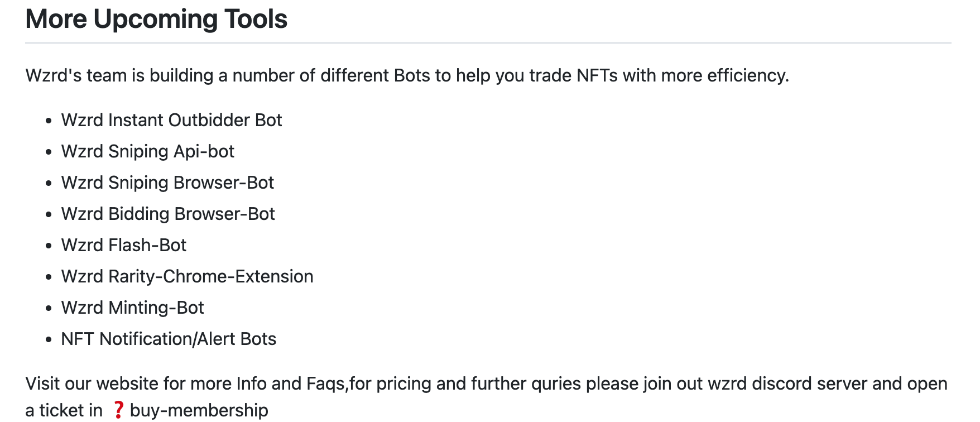Click the "Wzrd Sniping Api-bot" list entry
This screenshot has width=980, height=422.
click(147, 151)
